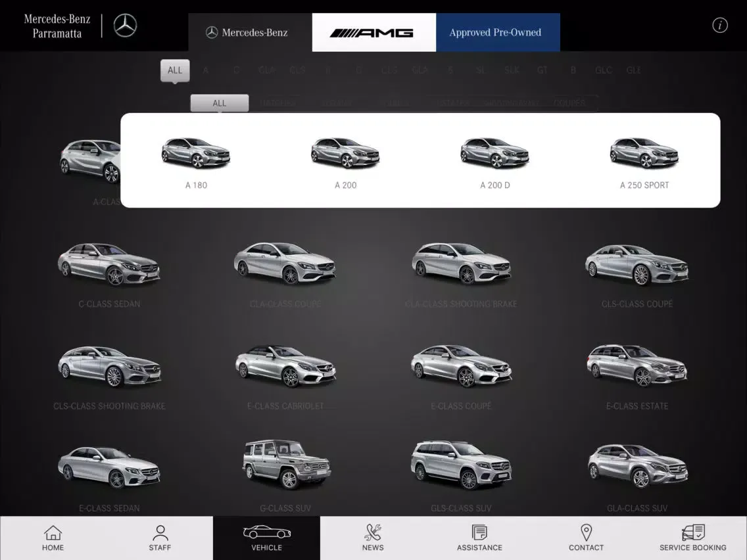Filter models by GLC class

point(603,70)
